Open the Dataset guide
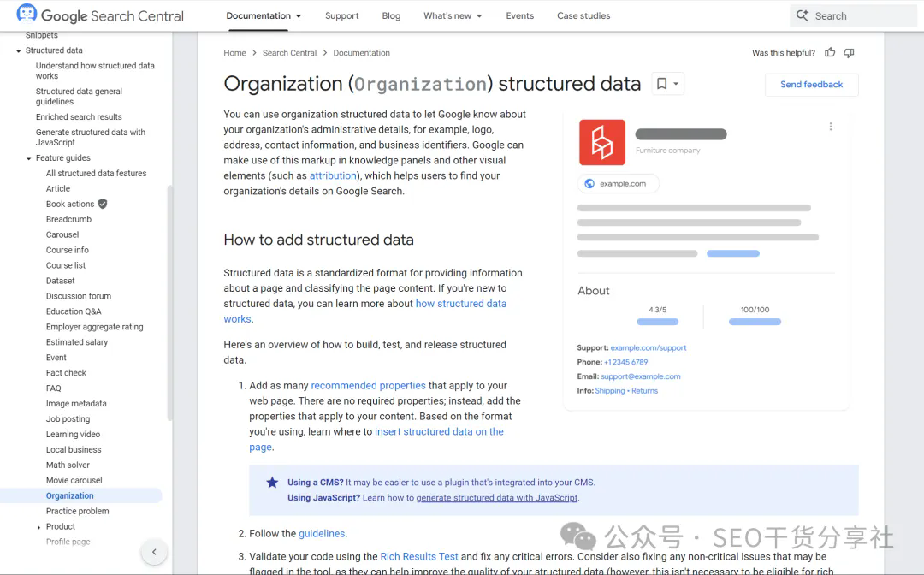Screen dimensions: 924x575 pos(60,281)
